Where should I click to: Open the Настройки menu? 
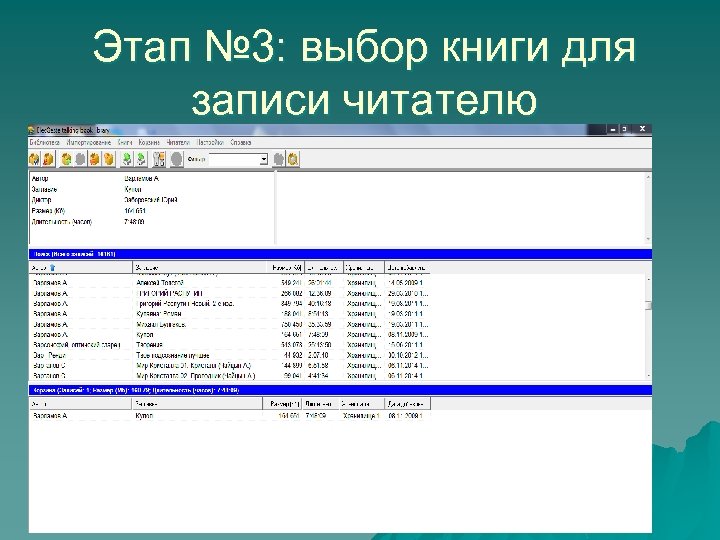pos(210,143)
